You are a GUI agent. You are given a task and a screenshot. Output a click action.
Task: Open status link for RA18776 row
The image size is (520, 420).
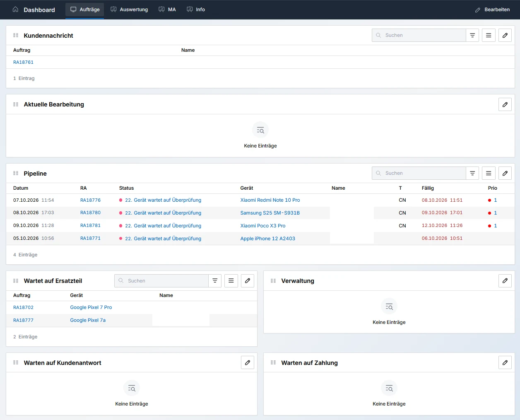point(163,200)
